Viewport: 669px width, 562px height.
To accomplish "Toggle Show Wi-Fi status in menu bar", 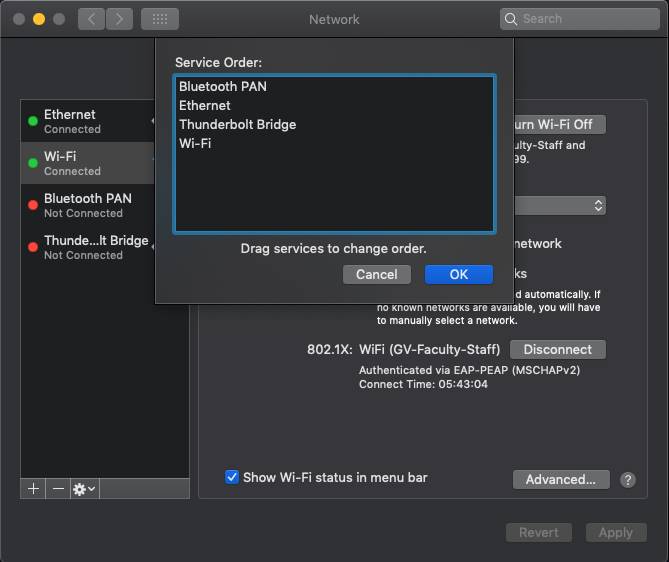I will tap(232, 477).
